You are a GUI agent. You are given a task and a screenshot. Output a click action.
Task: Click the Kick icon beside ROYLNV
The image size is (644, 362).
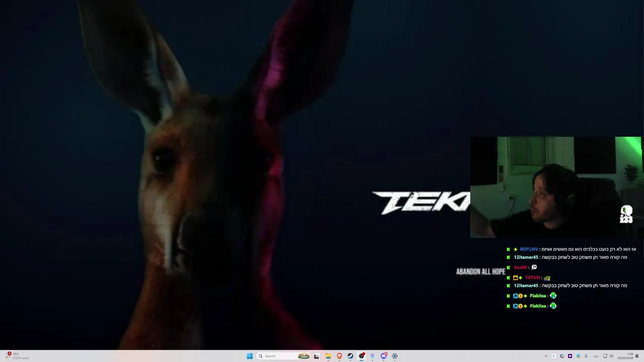coord(508,249)
